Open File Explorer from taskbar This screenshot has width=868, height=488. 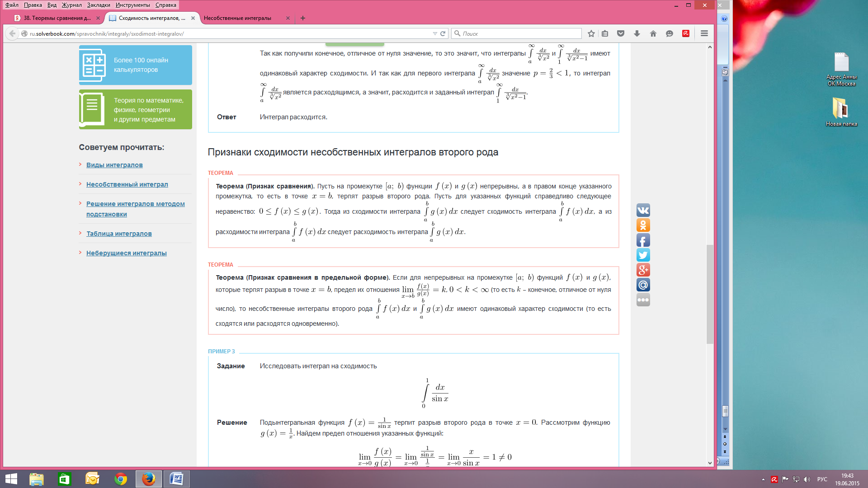pos(37,479)
